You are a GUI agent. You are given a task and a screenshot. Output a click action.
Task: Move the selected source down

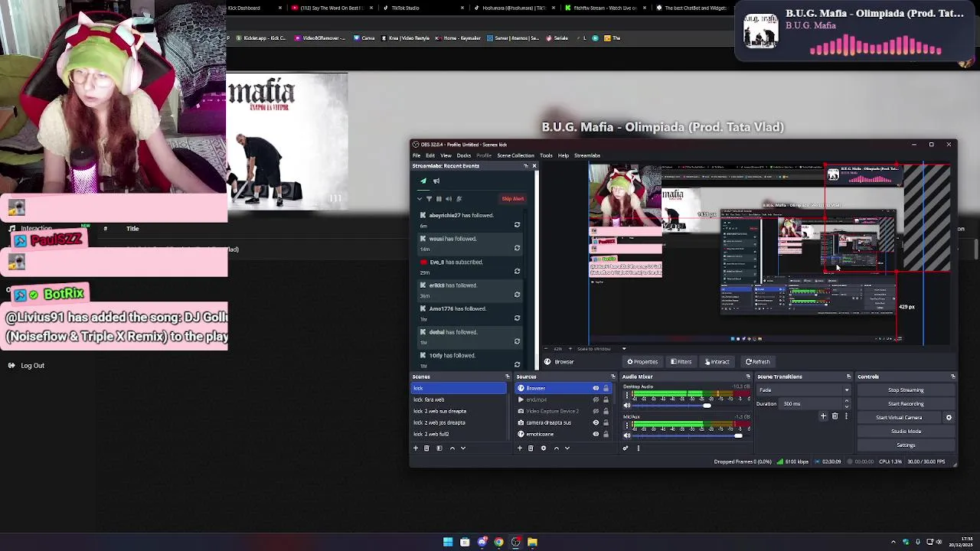[x=567, y=448]
